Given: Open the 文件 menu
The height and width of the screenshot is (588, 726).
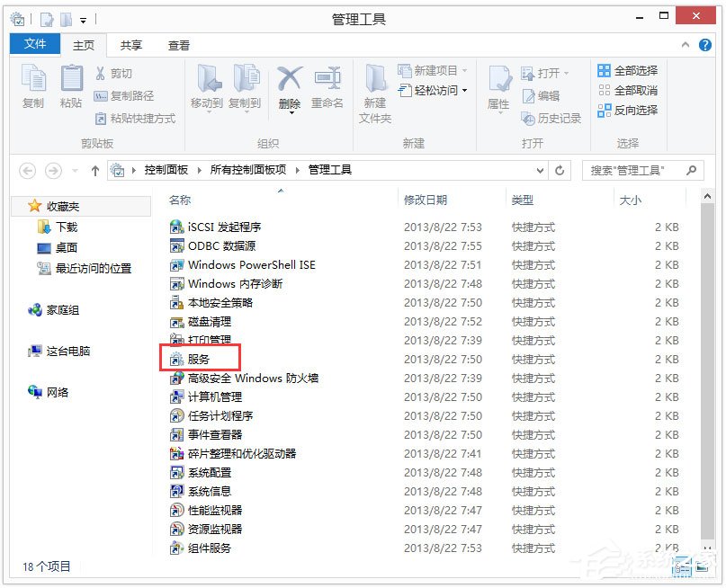Looking at the screenshot, I should click(x=34, y=44).
